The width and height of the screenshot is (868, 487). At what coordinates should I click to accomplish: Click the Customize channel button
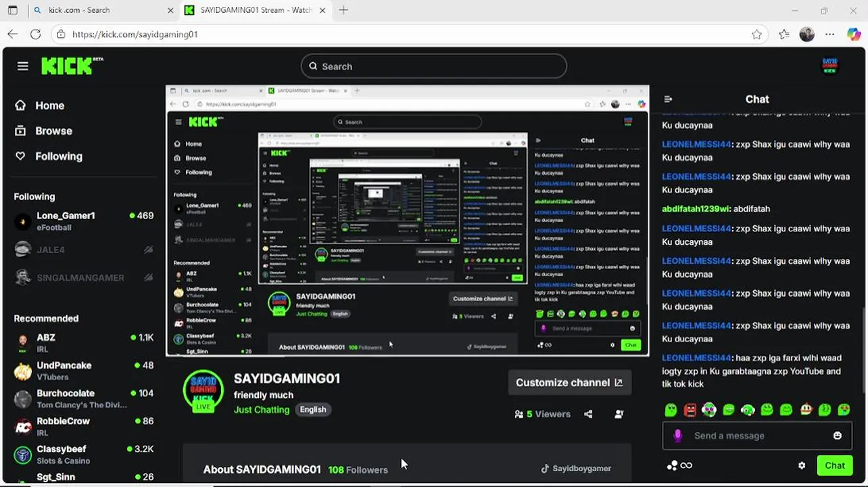pyautogui.click(x=569, y=382)
